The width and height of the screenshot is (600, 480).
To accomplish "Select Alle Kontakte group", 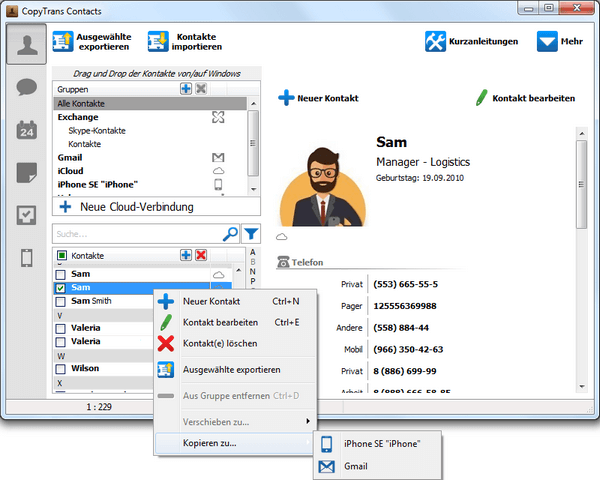I will pyautogui.click(x=150, y=103).
